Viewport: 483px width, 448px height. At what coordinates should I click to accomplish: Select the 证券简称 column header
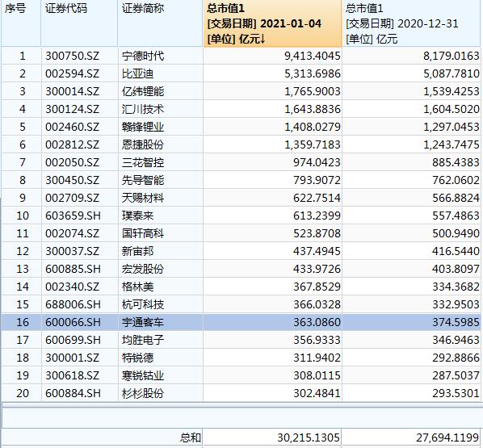tap(160, 23)
